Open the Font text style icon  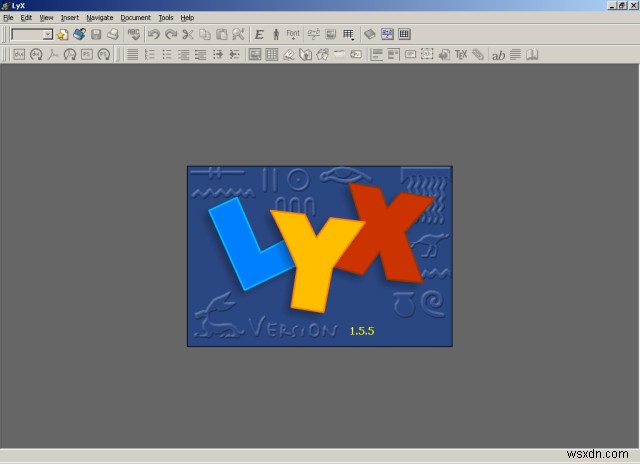[x=293, y=34]
